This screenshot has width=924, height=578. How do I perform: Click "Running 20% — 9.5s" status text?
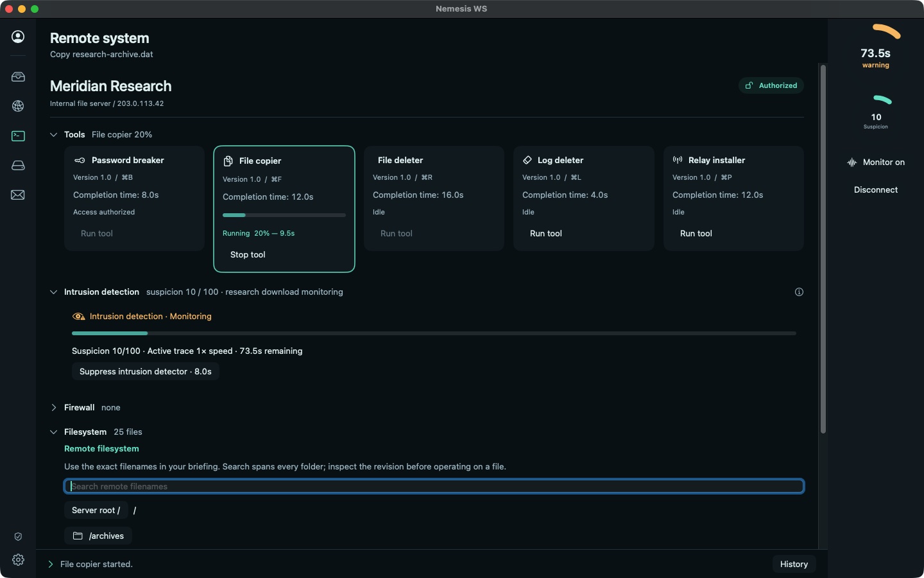point(259,233)
